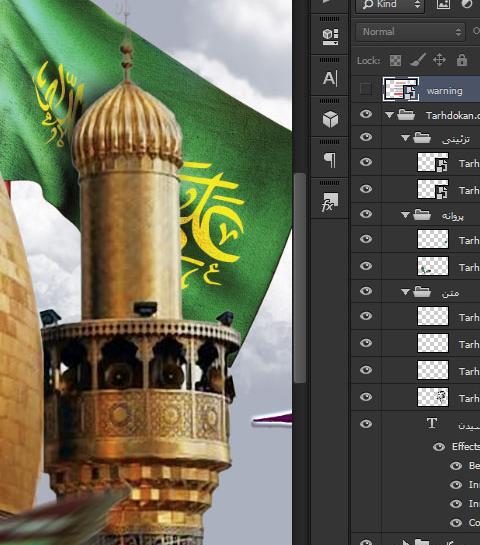Select the "Tarhdokan" group name
Viewport: 480px width, 545px height.
pyautogui.click(x=453, y=115)
